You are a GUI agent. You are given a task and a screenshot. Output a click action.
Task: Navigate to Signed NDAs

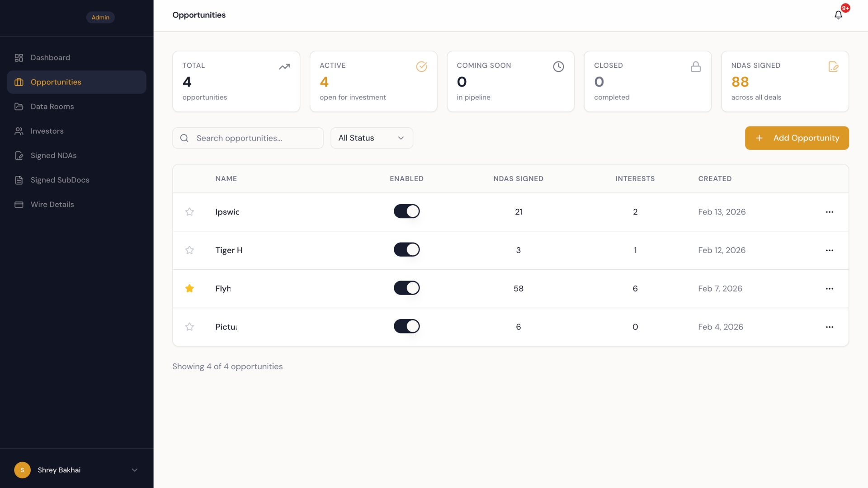[x=53, y=155]
